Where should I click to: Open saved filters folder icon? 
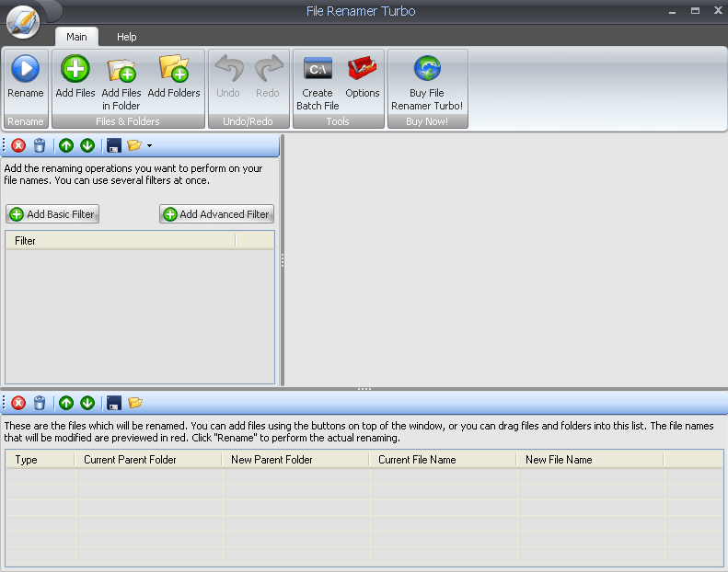point(134,145)
